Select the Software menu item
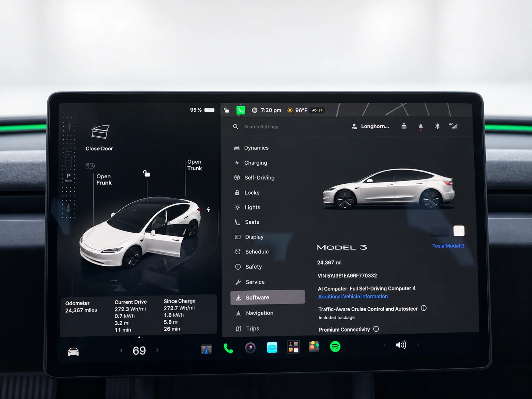The image size is (532, 399). point(268,297)
